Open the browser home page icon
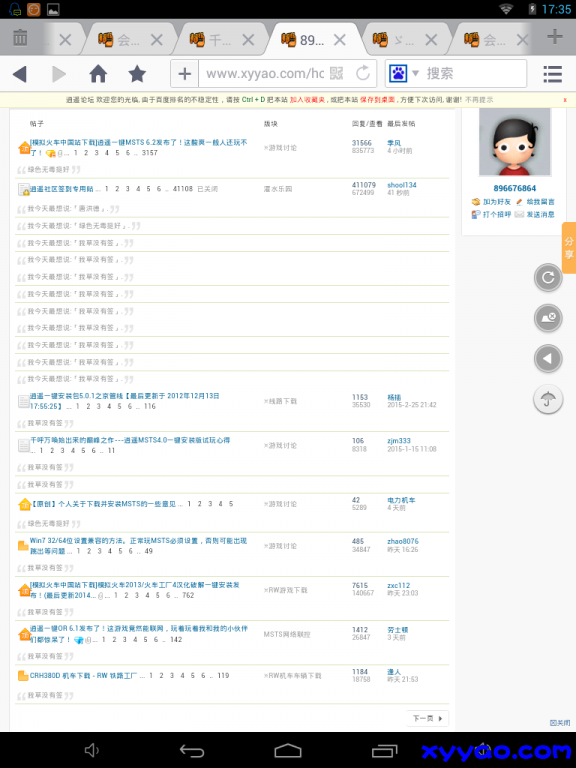The width and height of the screenshot is (576, 768). click(98, 74)
